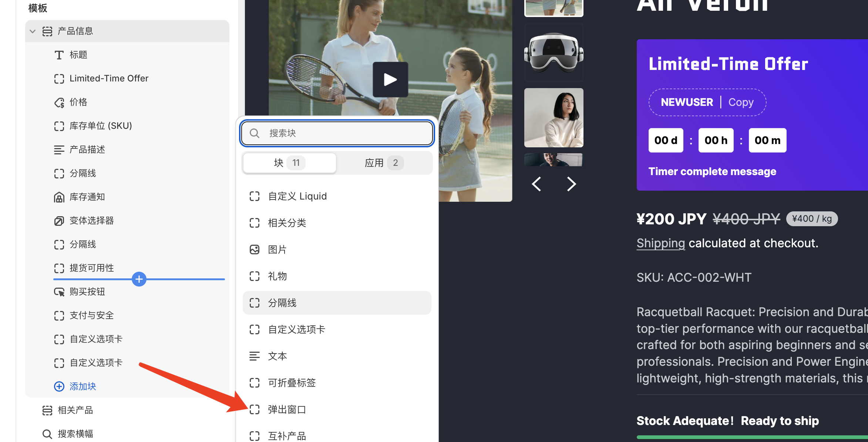
Task: Focus the 搜索块 search field
Action: (x=337, y=133)
